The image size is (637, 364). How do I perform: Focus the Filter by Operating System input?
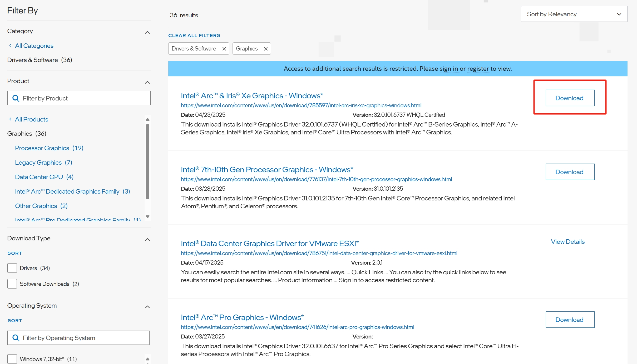tap(78, 338)
